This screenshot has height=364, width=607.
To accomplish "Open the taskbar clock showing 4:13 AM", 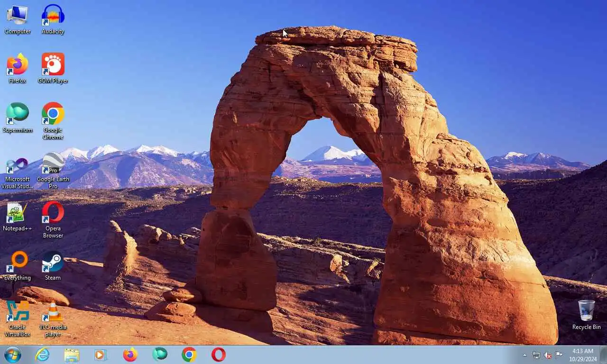I will (583, 355).
